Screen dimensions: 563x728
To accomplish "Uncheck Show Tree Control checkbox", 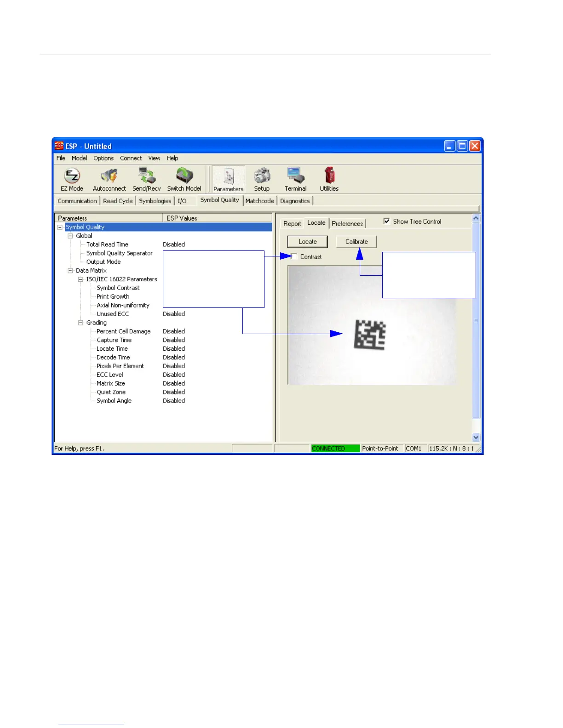I will (x=386, y=221).
